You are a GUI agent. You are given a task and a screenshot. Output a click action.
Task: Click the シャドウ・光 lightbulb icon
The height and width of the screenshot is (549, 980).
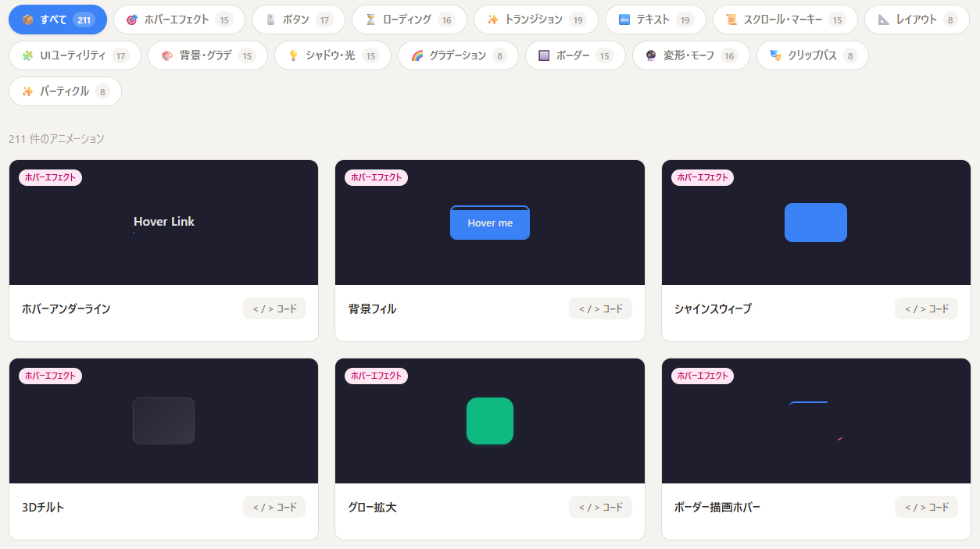(x=294, y=55)
